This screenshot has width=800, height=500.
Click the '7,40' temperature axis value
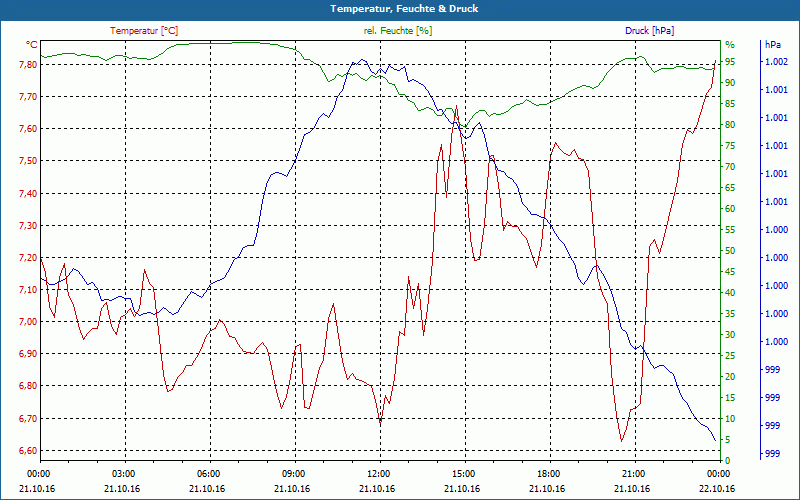point(29,193)
